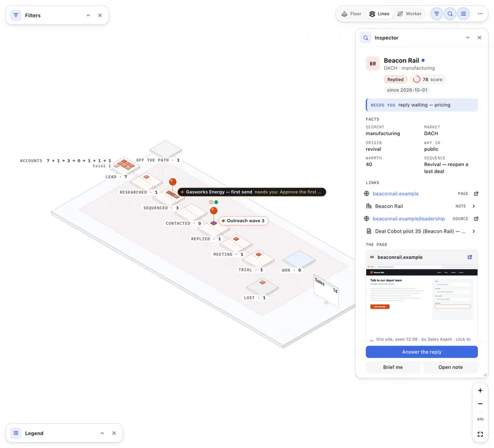Close the Legend panel
494x448 pixels.
[114, 433]
